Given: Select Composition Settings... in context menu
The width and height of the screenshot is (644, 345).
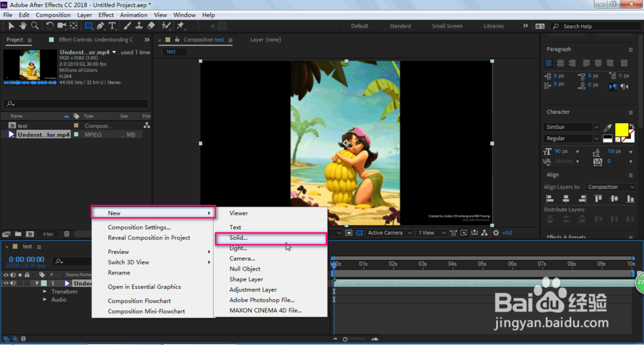Looking at the screenshot, I should (139, 228).
